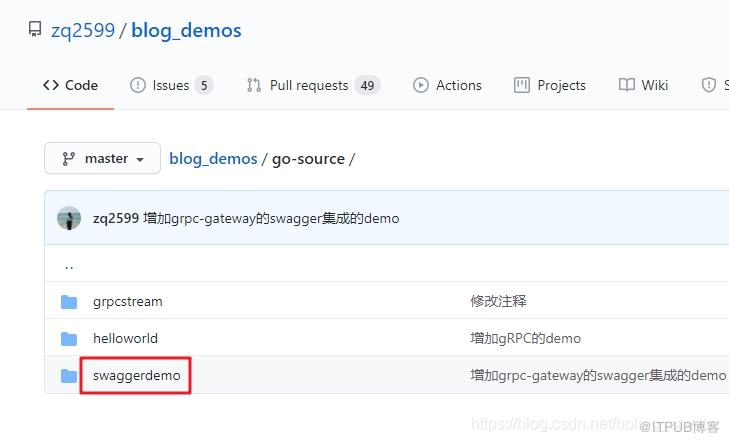The width and height of the screenshot is (729, 442).
Task: Open grpcstream commit message 修改注释
Action: (498, 301)
